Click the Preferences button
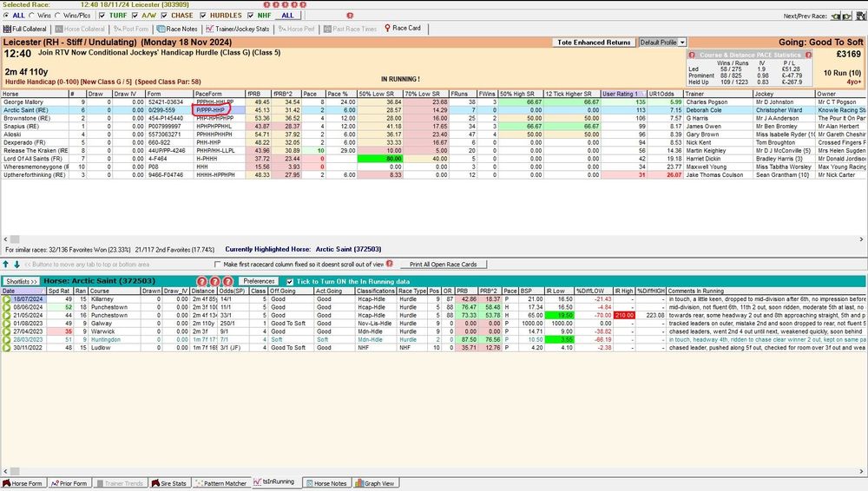Viewport: 868px width, 491px height. pos(259,282)
